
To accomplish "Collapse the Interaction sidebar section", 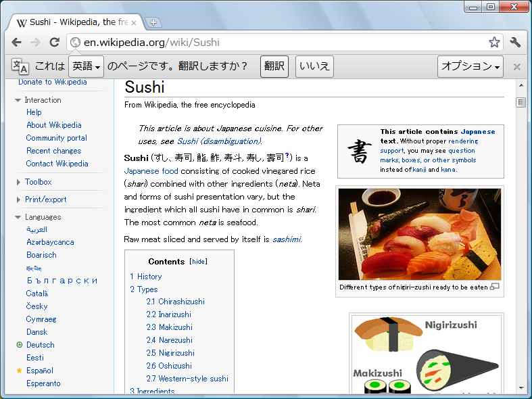I will 18,100.
